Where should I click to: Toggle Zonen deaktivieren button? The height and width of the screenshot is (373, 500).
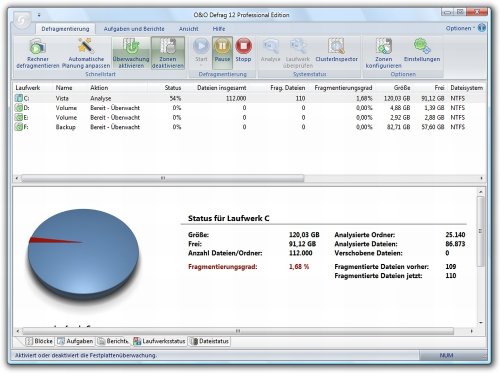tap(168, 53)
